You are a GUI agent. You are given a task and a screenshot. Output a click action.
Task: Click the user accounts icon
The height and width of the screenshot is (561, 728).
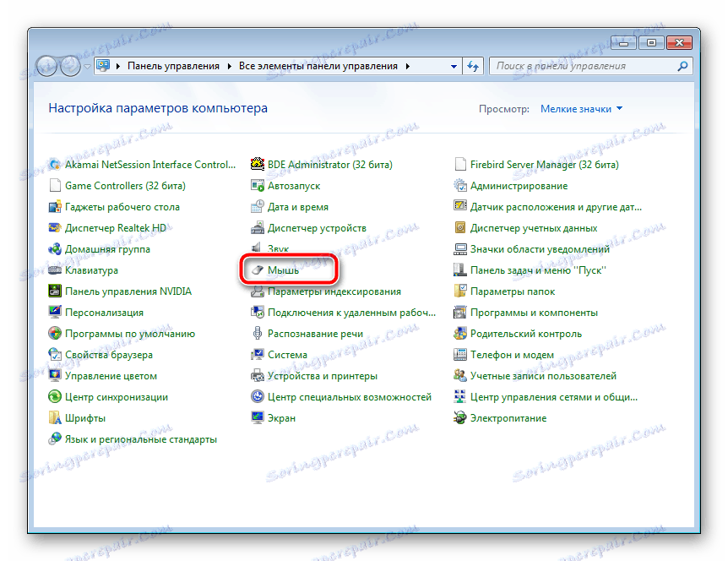coord(459,376)
